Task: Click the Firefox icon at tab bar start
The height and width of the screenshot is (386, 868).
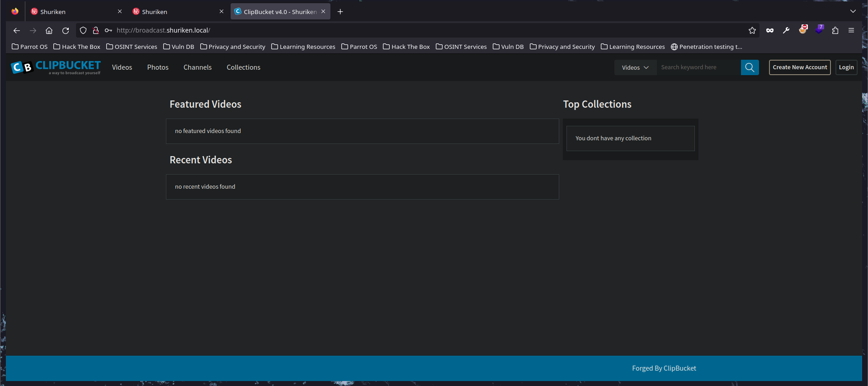Action: (15, 11)
